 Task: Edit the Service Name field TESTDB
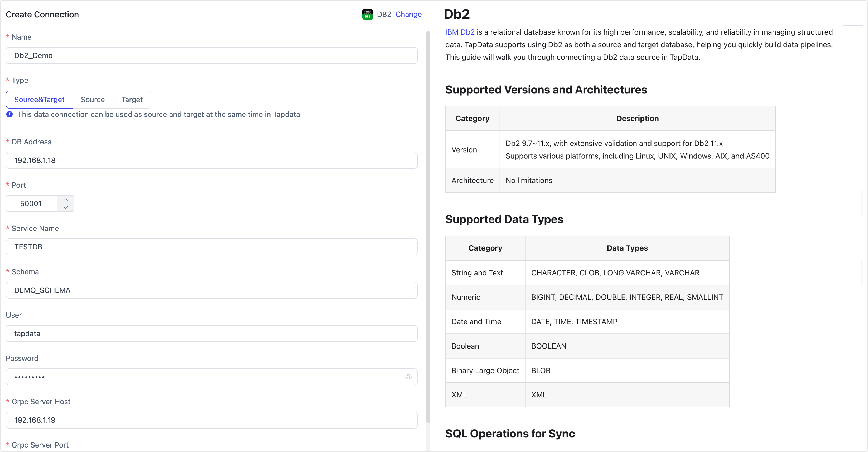[x=212, y=247]
